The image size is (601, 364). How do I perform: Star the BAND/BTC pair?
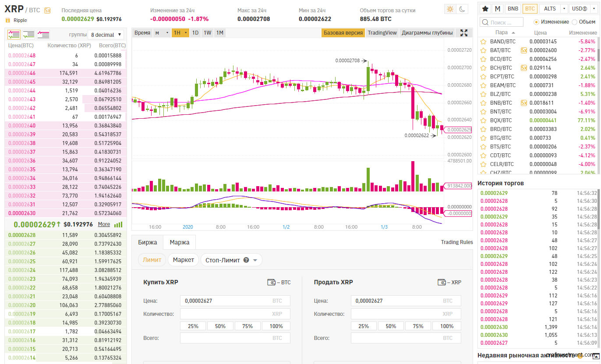pos(483,42)
